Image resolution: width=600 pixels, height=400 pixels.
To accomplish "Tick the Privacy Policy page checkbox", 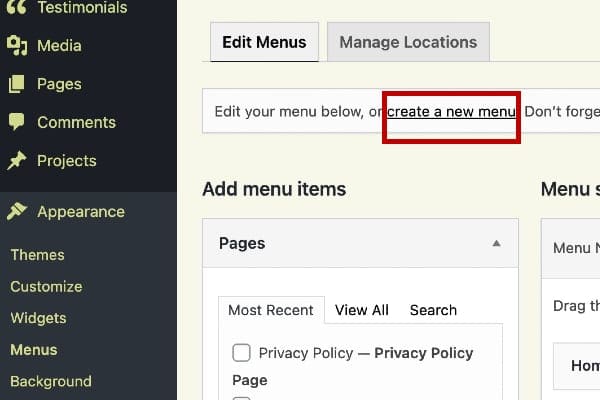I will pos(241,353).
